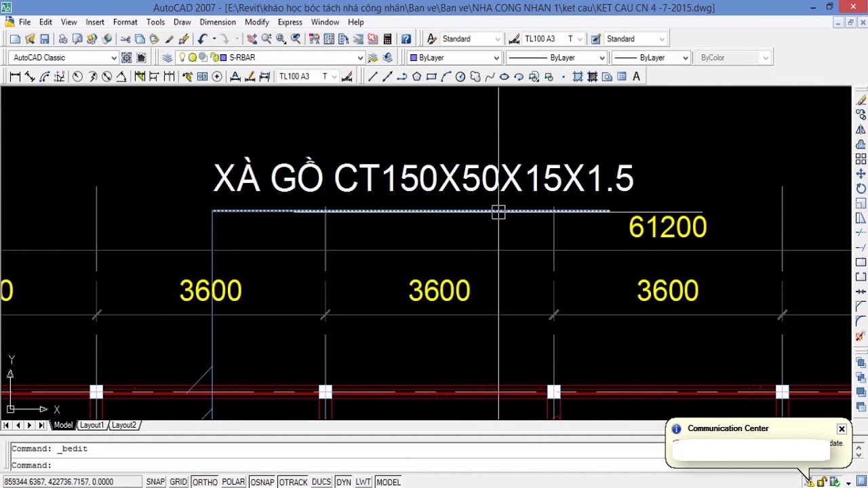Select the Center Mark tool
Viewport: 868px width, 488px height.
pos(217,77)
